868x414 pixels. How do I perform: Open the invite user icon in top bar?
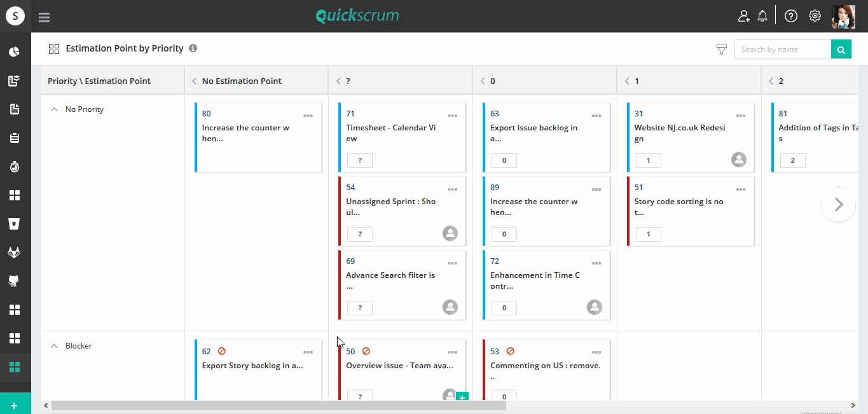(744, 15)
